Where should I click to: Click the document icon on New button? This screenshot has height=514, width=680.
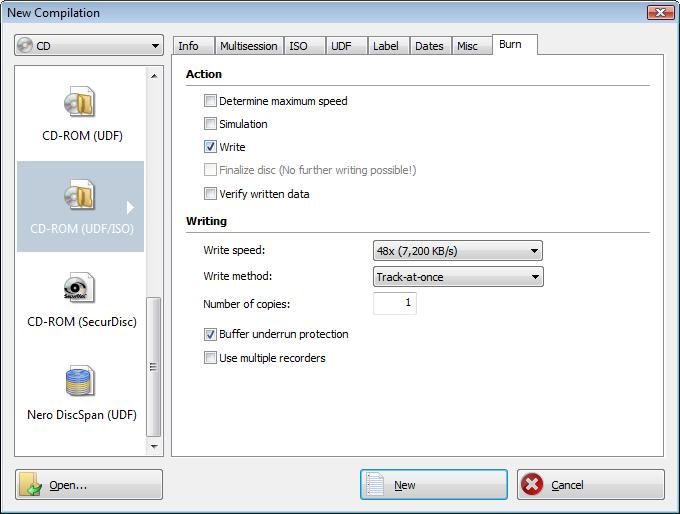click(x=375, y=485)
